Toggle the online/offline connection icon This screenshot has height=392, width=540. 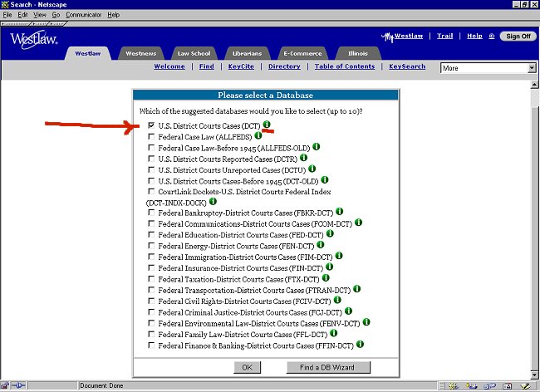(18, 385)
